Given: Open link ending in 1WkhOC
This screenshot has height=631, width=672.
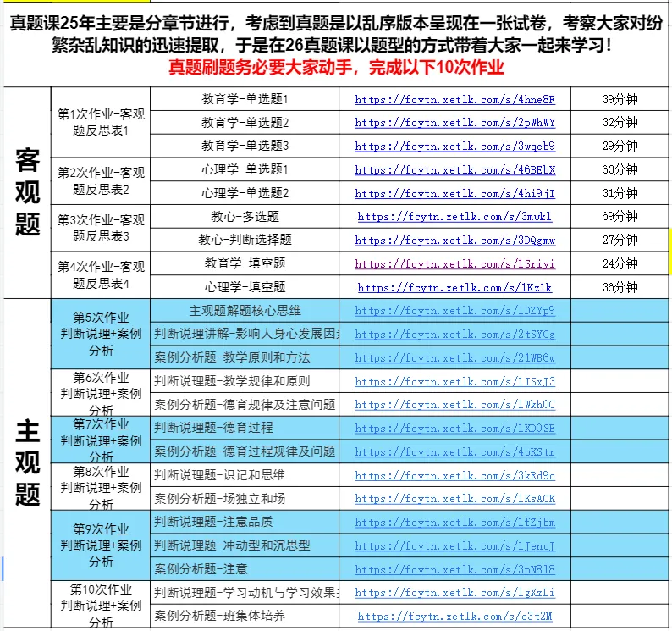Looking at the screenshot, I should pos(454,405).
